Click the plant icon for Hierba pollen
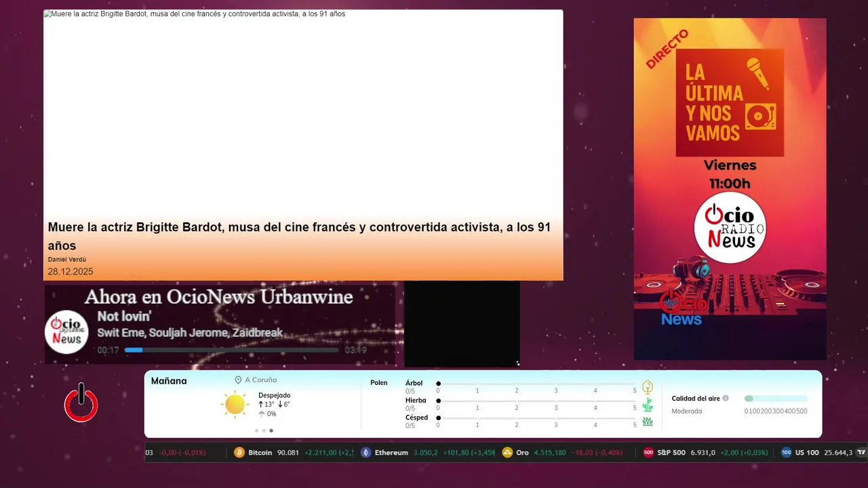This screenshot has width=868, height=488. point(648,405)
